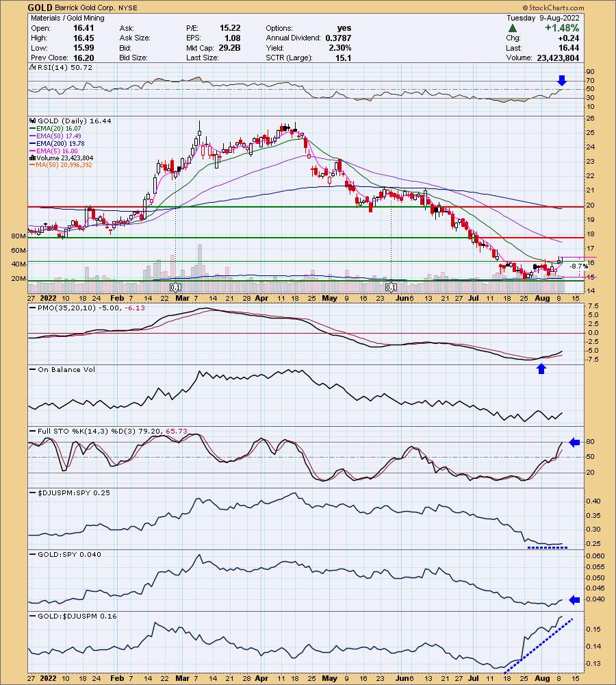Viewport: 616px width, 685px height.
Task: Select the Open price 16.41
Action: click(x=84, y=28)
